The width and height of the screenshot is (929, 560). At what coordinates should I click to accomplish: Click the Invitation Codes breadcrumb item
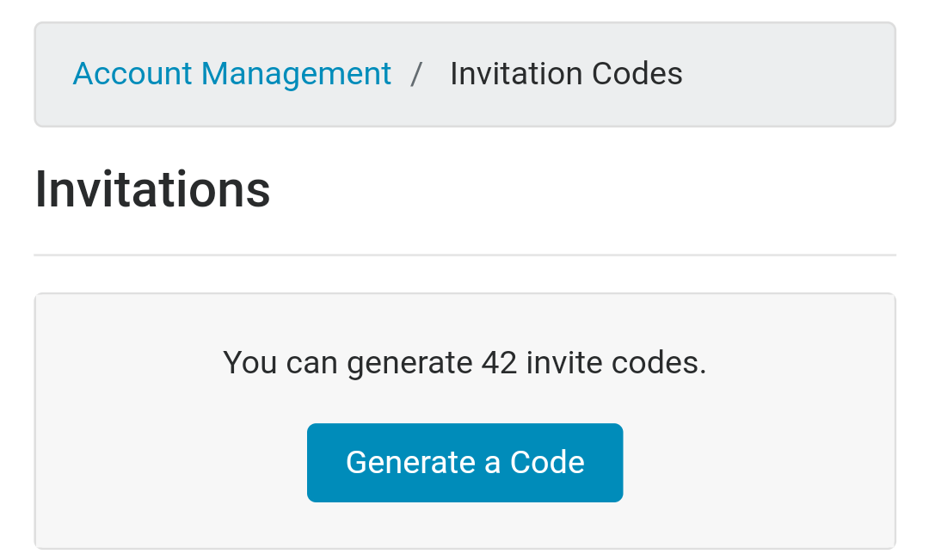coord(566,74)
